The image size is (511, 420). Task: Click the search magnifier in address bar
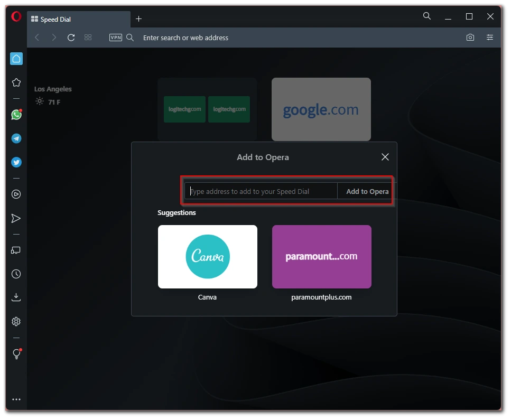pyautogui.click(x=130, y=38)
